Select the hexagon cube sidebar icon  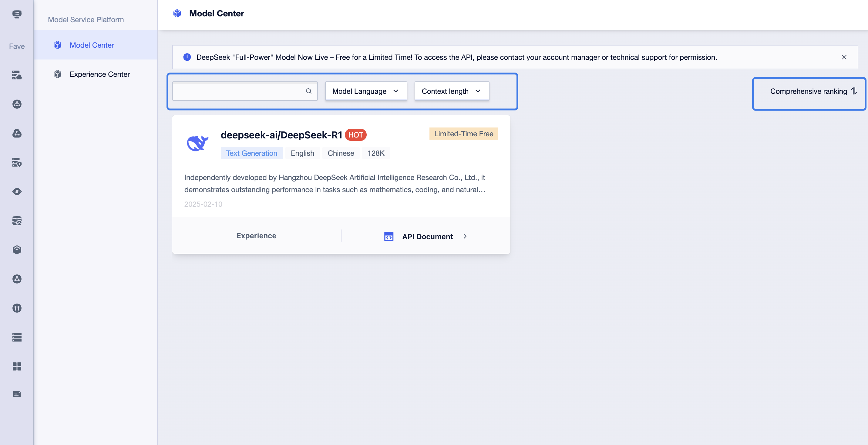point(17,250)
